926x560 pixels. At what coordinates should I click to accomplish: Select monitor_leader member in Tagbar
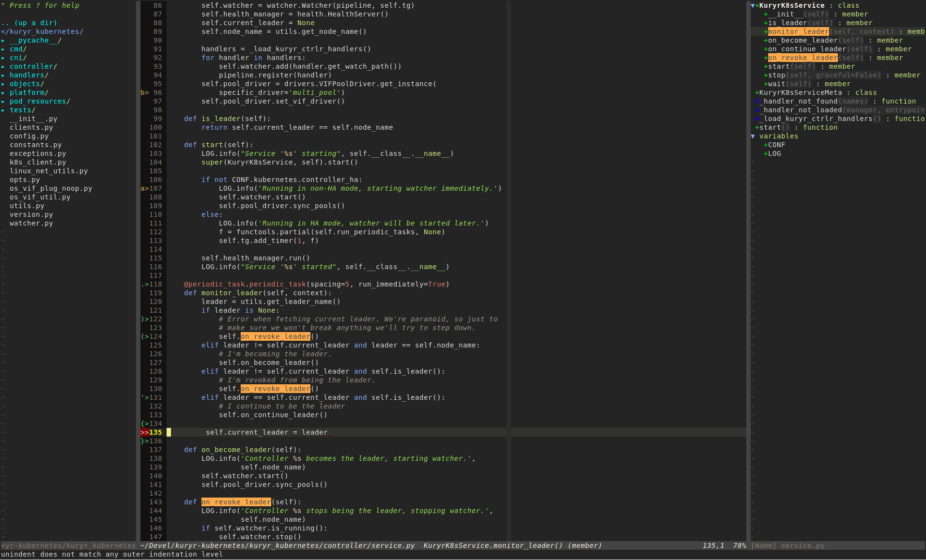coord(797,31)
